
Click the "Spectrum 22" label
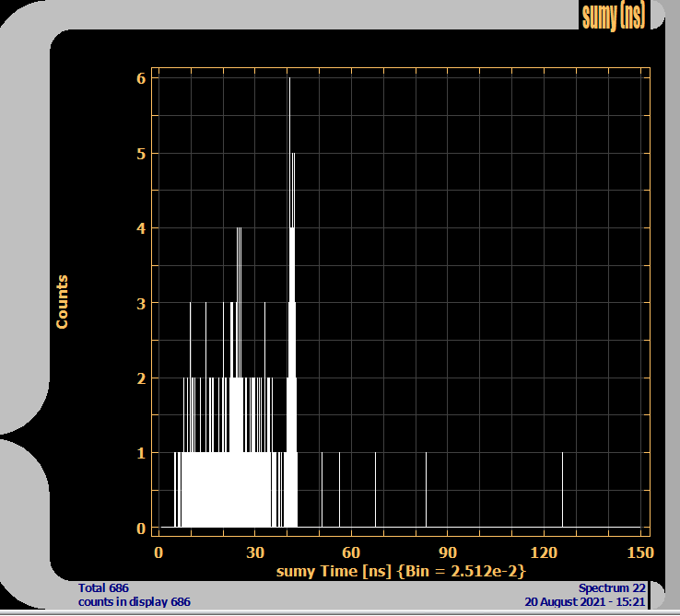pyautogui.click(x=613, y=587)
